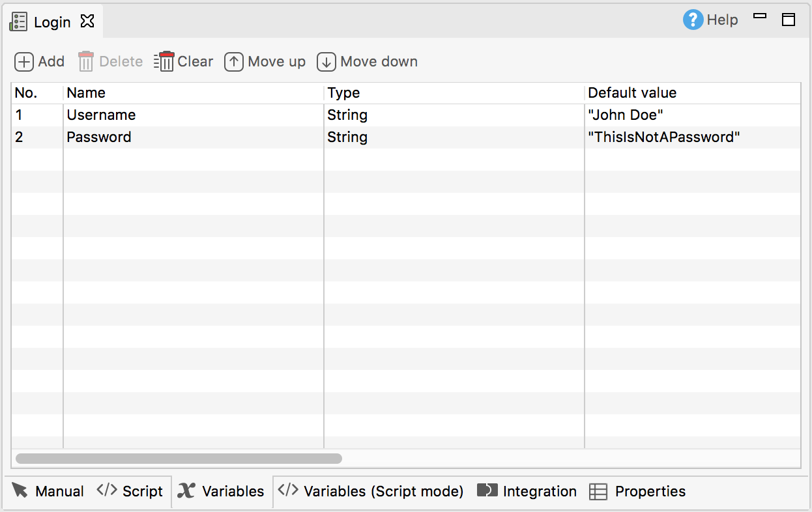Click the Move up arrow icon
This screenshot has width=812, height=512.
[x=234, y=62]
